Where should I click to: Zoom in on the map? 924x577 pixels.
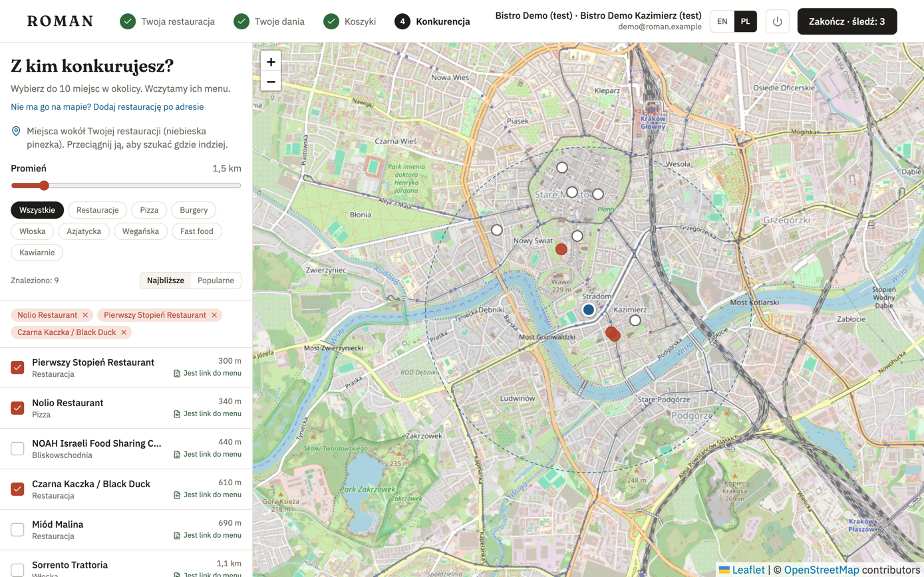[271, 62]
